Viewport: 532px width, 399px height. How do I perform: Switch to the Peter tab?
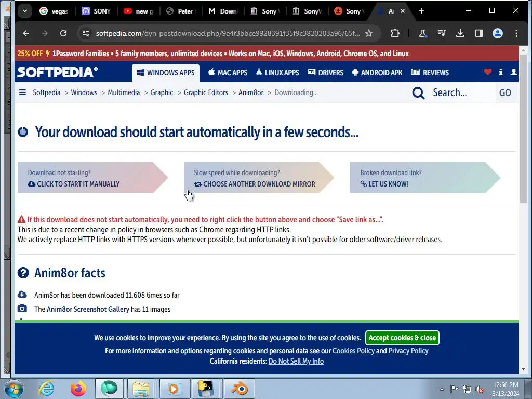[180, 11]
